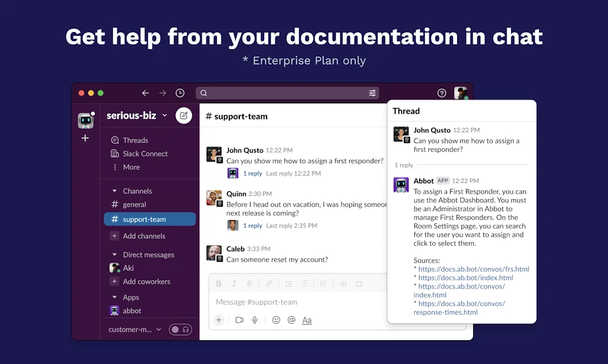
Task: Toggle the huddle headphones switch
Action: pos(180,330)
